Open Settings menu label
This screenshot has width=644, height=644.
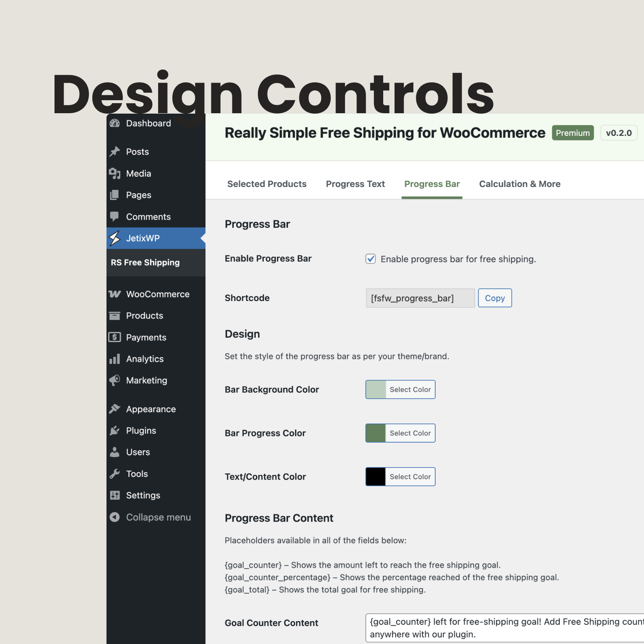[x=143, y=496]
